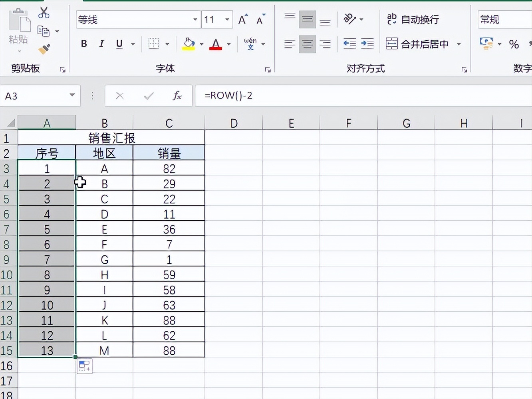532x399 pixels.
Task: Open the Auto Fill Options button
Action: 85,366
